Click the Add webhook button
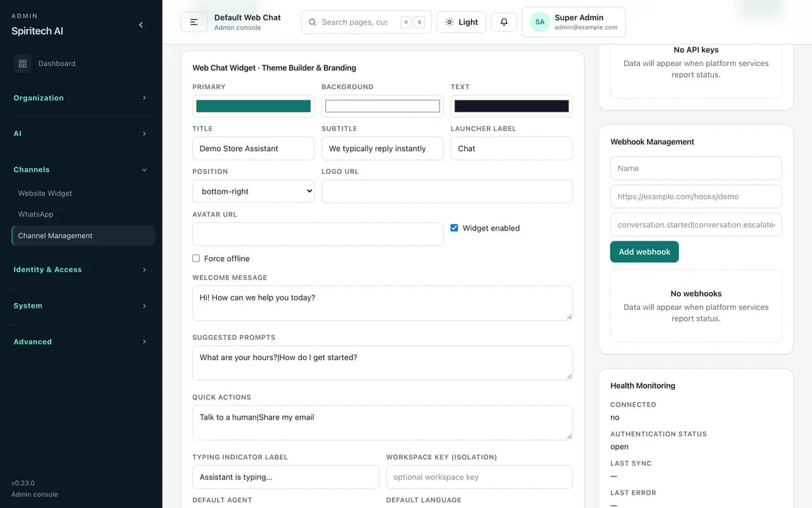The width and height of the screenshot is (812, 508). pos(645,251)
